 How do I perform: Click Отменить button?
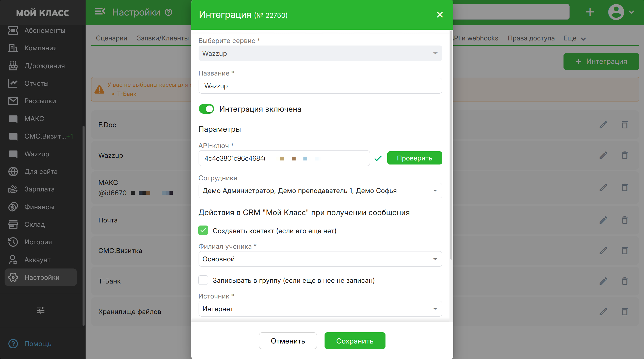pos(288,341)
